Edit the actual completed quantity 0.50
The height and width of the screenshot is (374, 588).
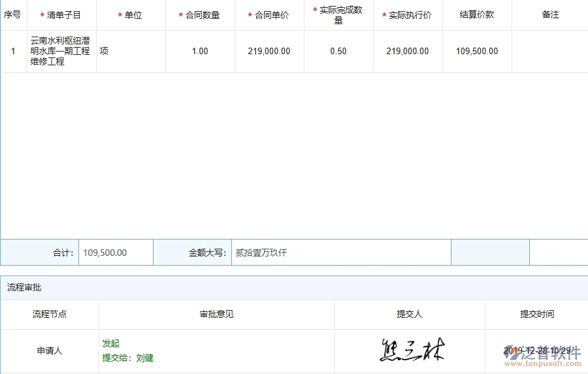[x=338, y=51]
